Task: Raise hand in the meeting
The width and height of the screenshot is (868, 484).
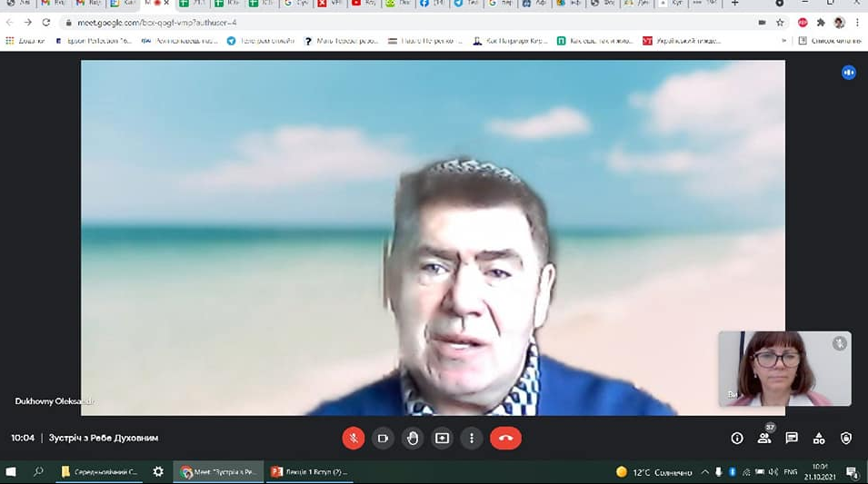Action: point(413,438)
